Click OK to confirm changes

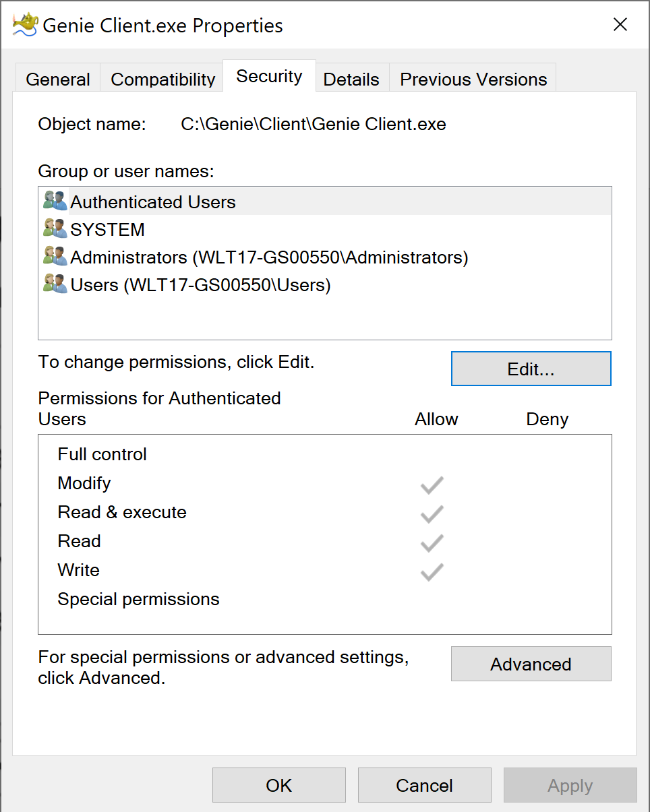tap(278, 784)
